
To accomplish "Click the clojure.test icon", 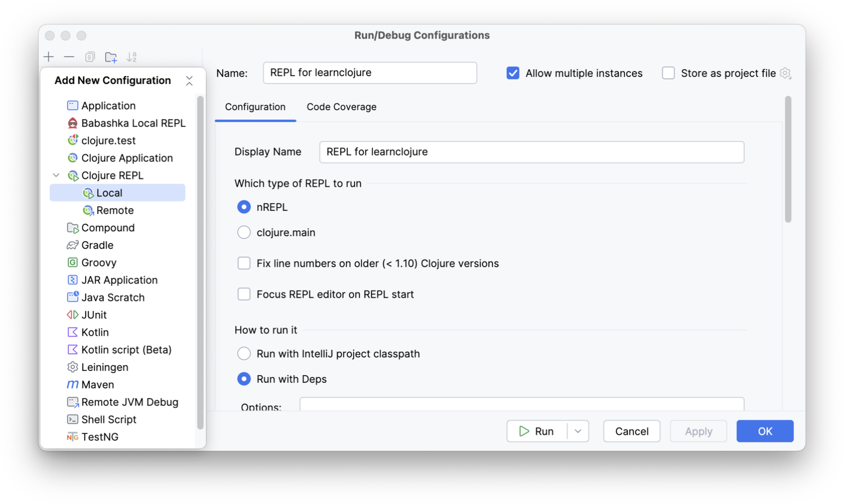I will point(72,141).
